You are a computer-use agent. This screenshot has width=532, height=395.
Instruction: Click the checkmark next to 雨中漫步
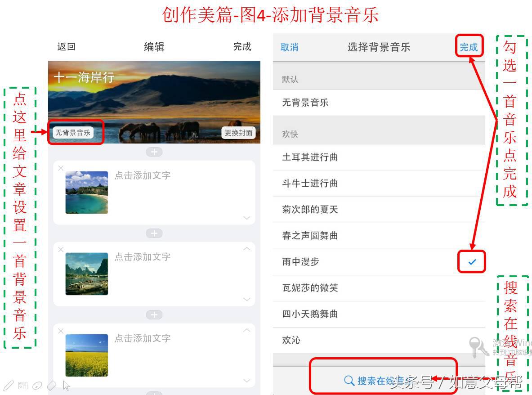[471, 261]
